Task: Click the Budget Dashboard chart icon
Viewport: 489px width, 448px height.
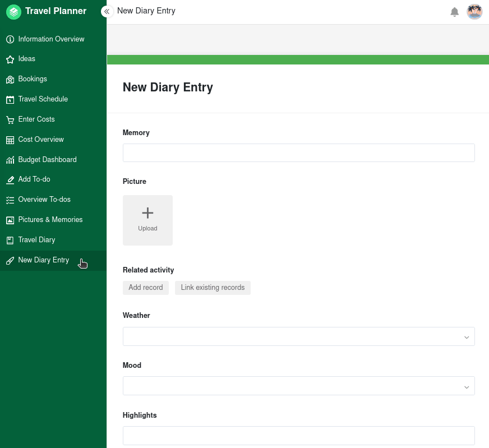Action: click(10, 160)
